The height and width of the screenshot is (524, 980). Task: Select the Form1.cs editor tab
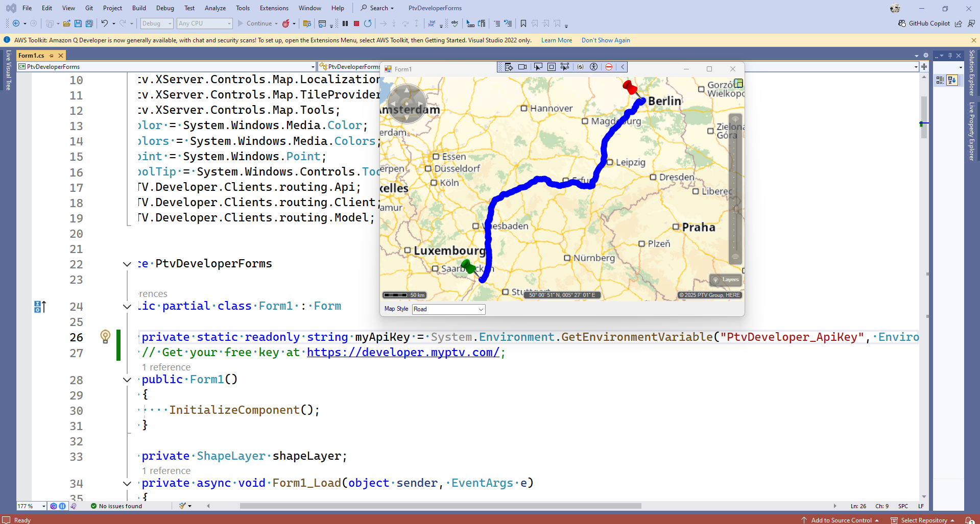click(x=32, y=55)
